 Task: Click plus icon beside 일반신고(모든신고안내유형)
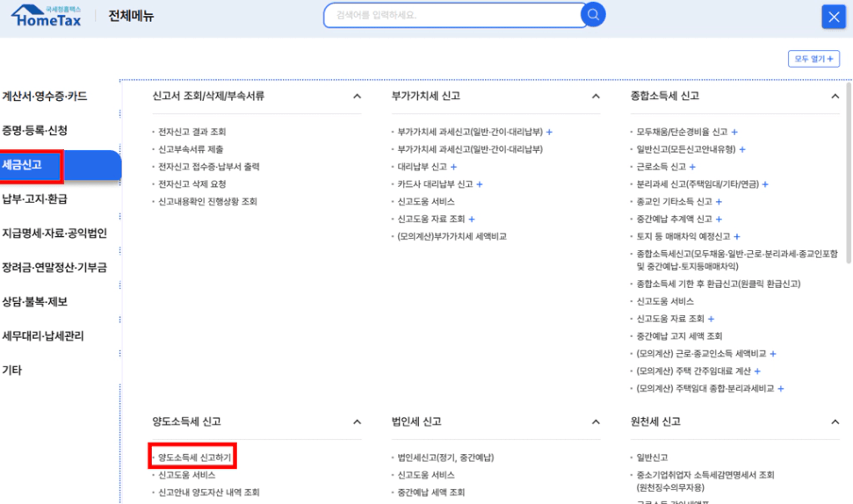click(742, 149)
